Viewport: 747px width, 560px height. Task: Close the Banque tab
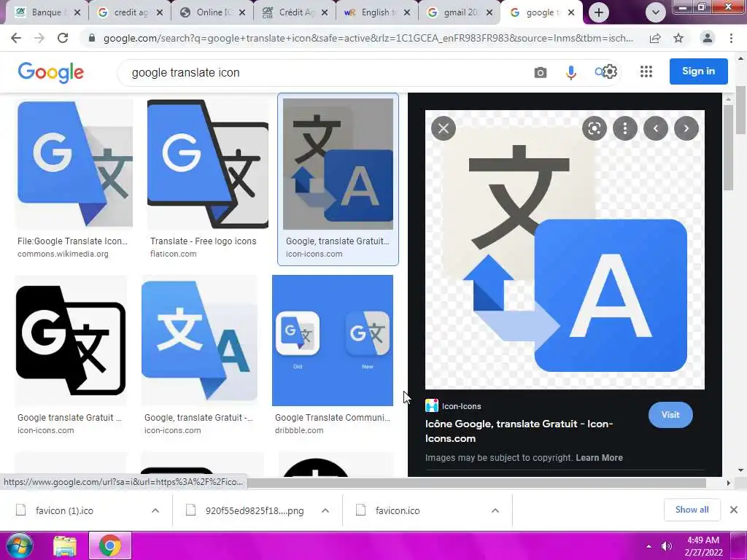[x=77, y=12]
